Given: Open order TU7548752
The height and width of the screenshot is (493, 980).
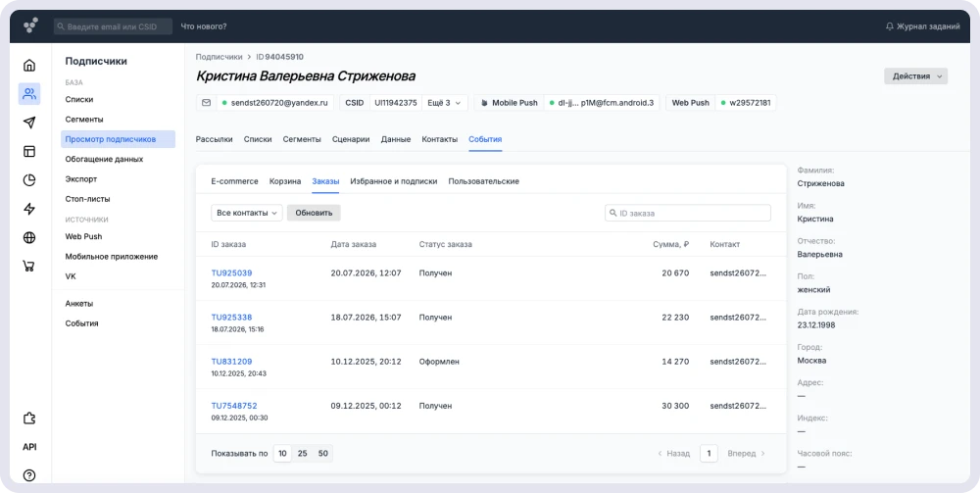Looking at the screenshot, I should point(234,406).
